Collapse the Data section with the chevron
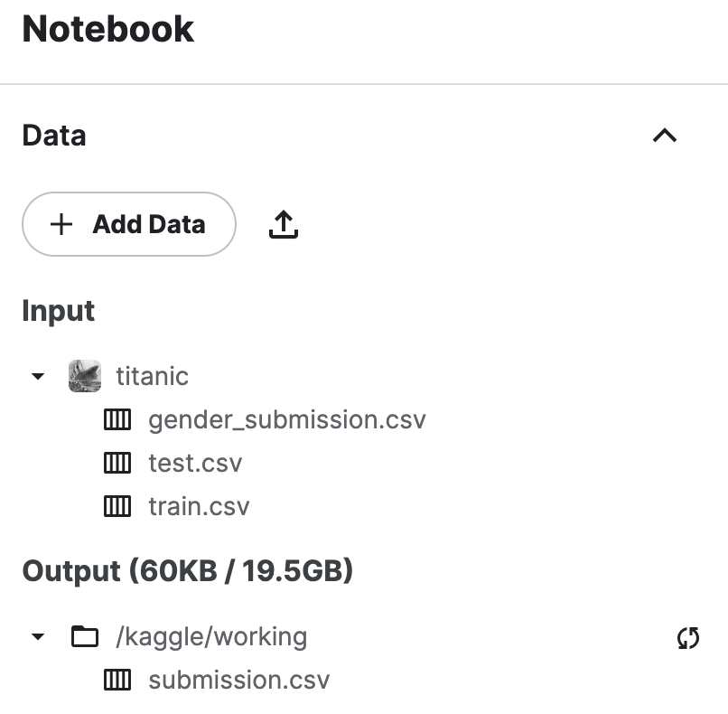The height and width of the screenshot is (714, 728). point(665,136)
